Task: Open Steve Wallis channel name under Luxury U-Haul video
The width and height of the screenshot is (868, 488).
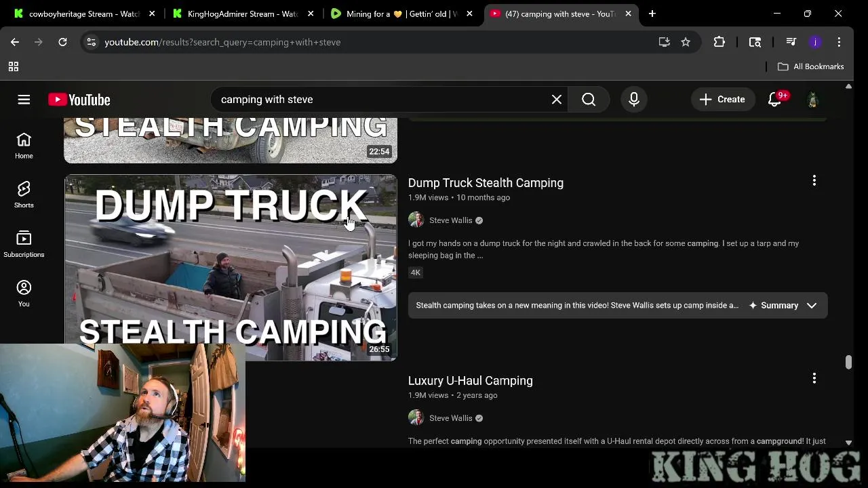Action: tap(450, 418)
